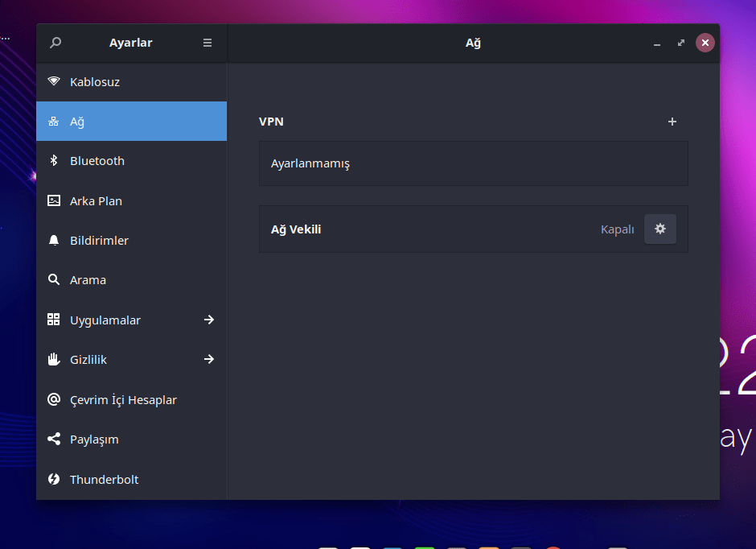Click the VPN section heading
The height and width of the screenshot is (549, 756).
pyautogui.click(x=271, y=122)
